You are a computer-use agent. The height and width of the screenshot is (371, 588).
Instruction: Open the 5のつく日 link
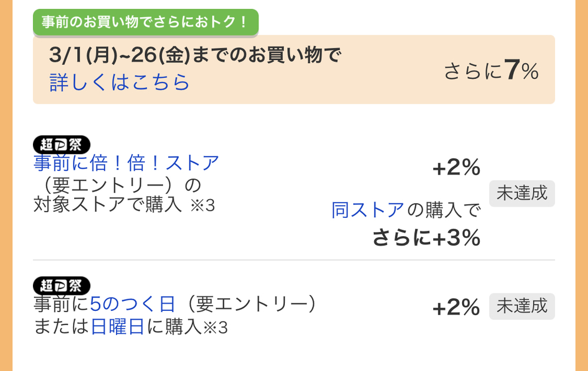coord(132,304)
